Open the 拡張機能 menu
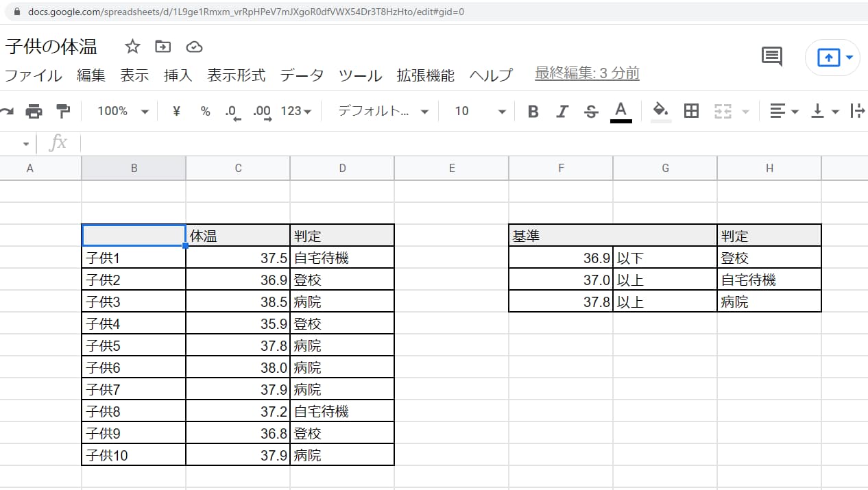Image resolution: width=868 pixels, height=490 pixels. (425, 75)
